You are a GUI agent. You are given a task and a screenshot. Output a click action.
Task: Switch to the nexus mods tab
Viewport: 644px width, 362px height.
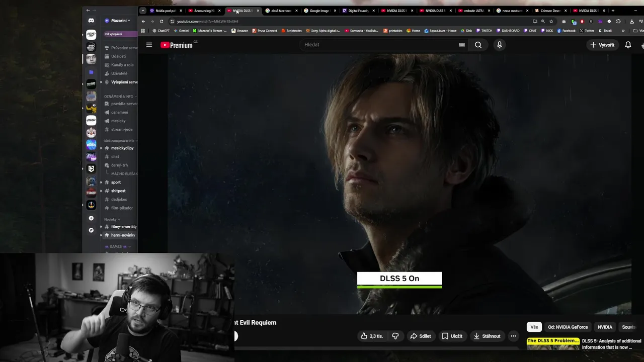(x=512, y=11)
